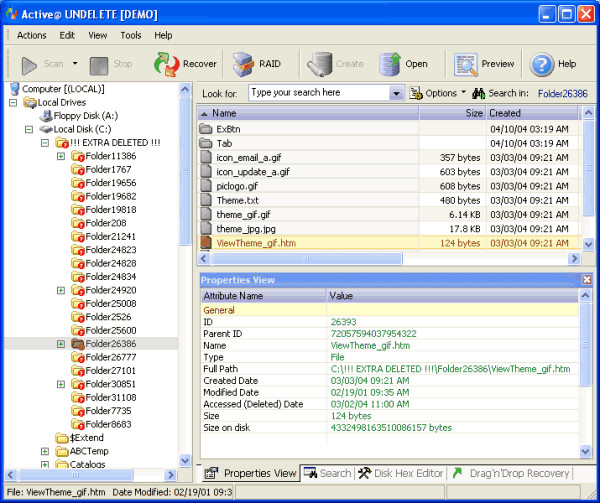Click the properties panel scroll down arrow
600x503 pixels.
pos(585,451)
